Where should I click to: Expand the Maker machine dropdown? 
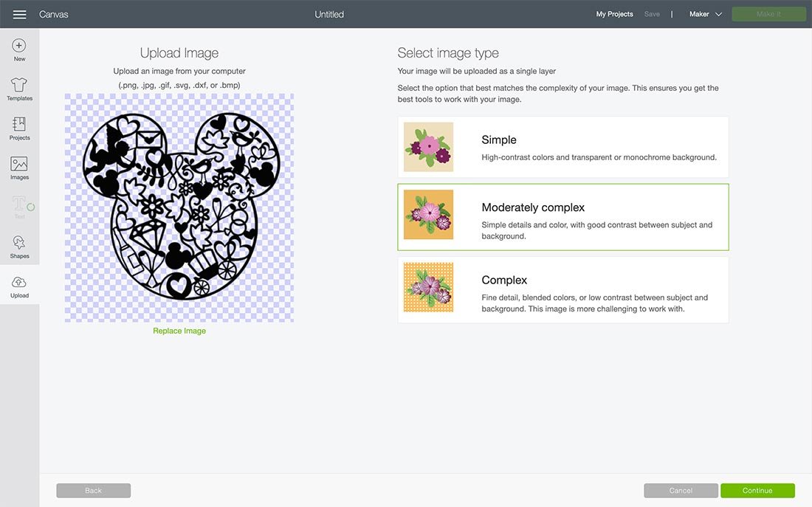pyautogui.click(x=705, y=14)
